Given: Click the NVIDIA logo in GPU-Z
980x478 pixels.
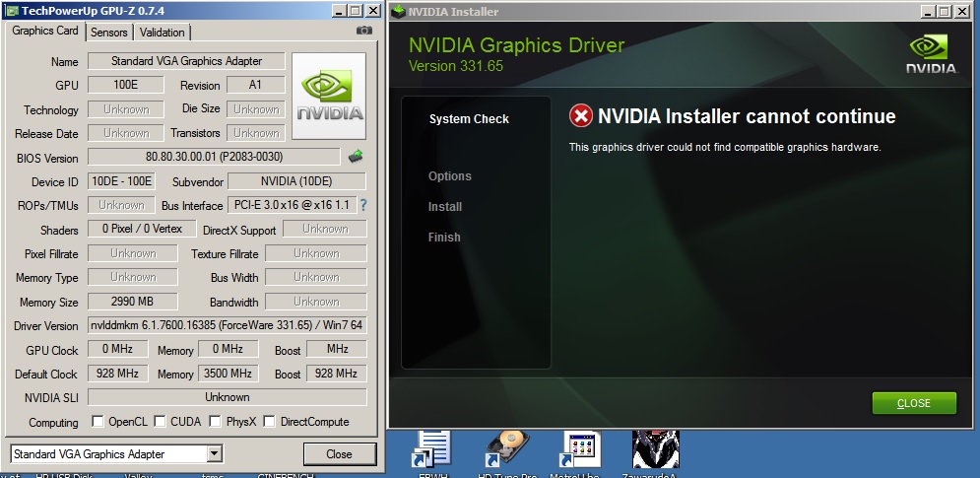Looking at the screenshot, I should pos(329,96).
